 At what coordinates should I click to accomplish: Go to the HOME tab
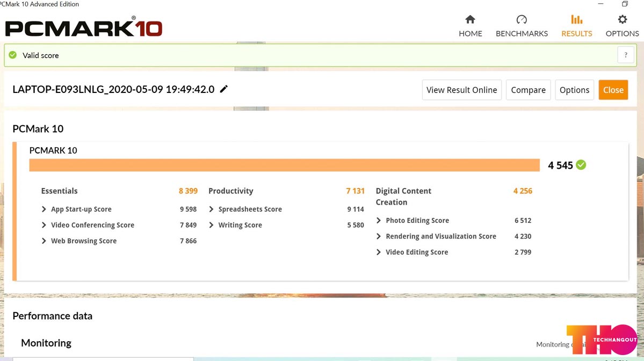(x=471, y=26)
